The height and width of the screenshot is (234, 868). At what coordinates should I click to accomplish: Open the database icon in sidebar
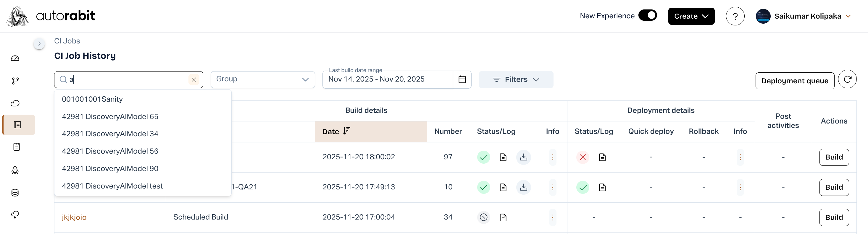[x=15, y=193]
